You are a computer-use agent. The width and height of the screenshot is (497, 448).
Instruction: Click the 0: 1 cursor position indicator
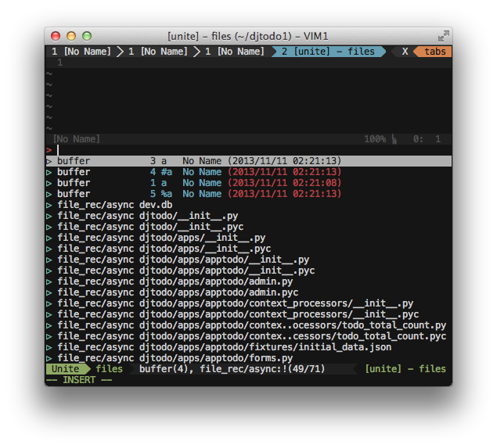coord(427,139)
